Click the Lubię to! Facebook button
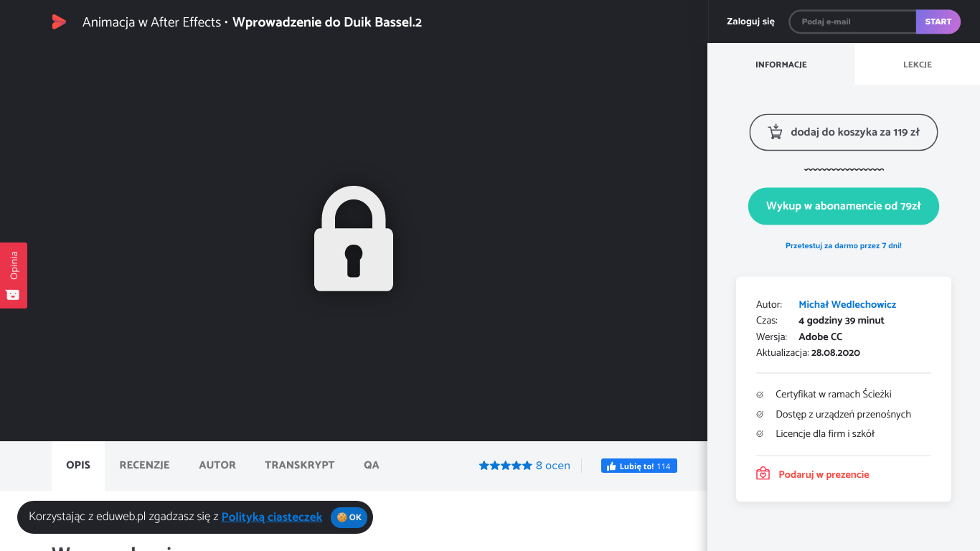The height and width of the screenshot is (551, 980). [x=639, y=466]
